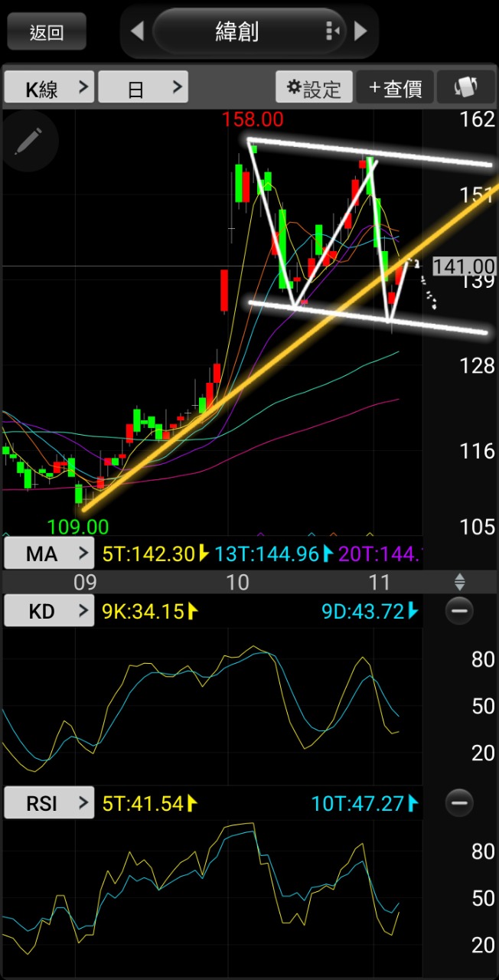Screen dimensions: 499x980
Task: Tap the 141.00 current price label
Action: click(464, 266)
